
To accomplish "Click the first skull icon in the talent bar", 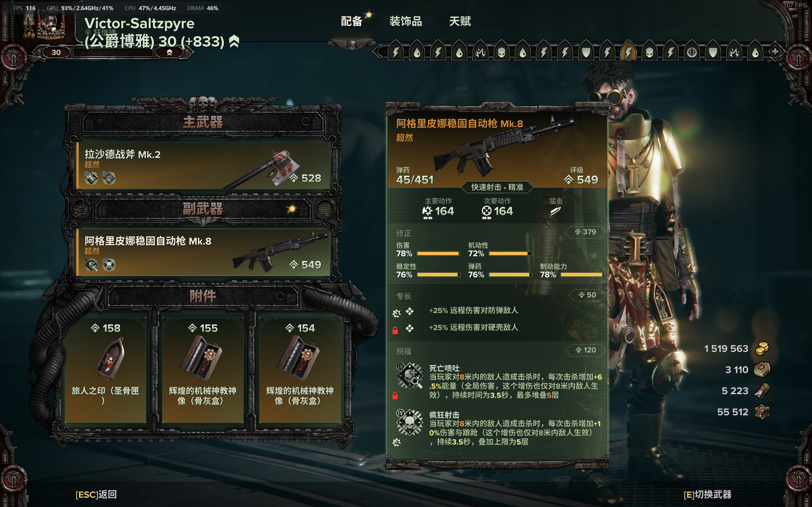I will [x=501, y=52].
